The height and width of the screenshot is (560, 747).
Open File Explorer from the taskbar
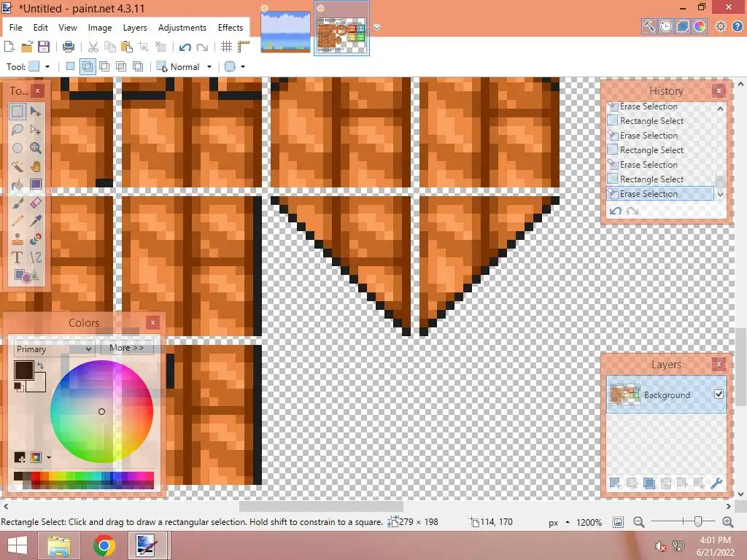[x=58, y=545]
